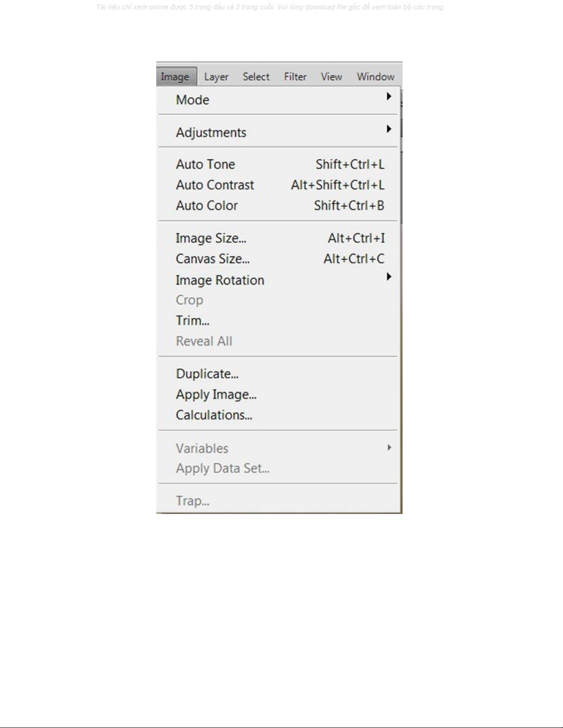
Task: Expand the Adjustments submenu arrow
Action: [389, 129]
